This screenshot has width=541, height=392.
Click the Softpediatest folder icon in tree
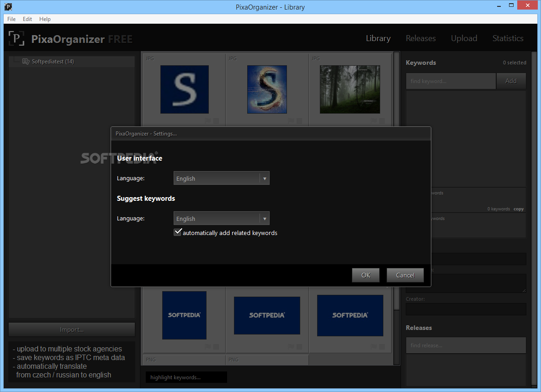click(26, 61)
